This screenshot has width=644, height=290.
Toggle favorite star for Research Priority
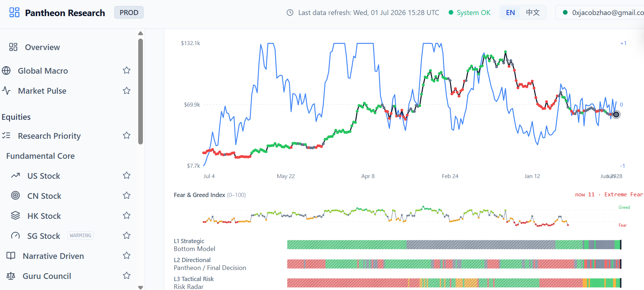point(126,136)
